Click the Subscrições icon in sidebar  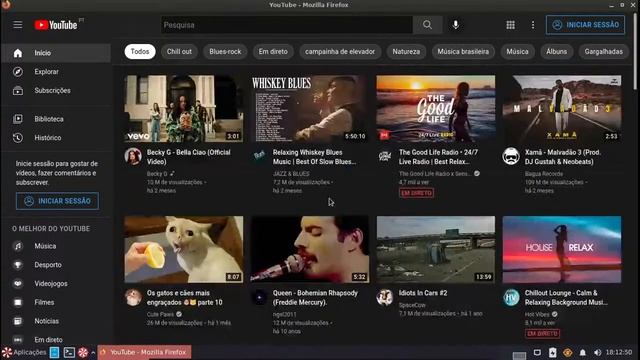(18, 91)
